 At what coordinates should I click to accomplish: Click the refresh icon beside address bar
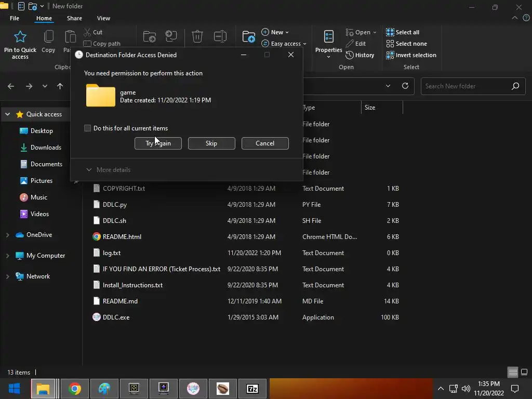point(405,86)
